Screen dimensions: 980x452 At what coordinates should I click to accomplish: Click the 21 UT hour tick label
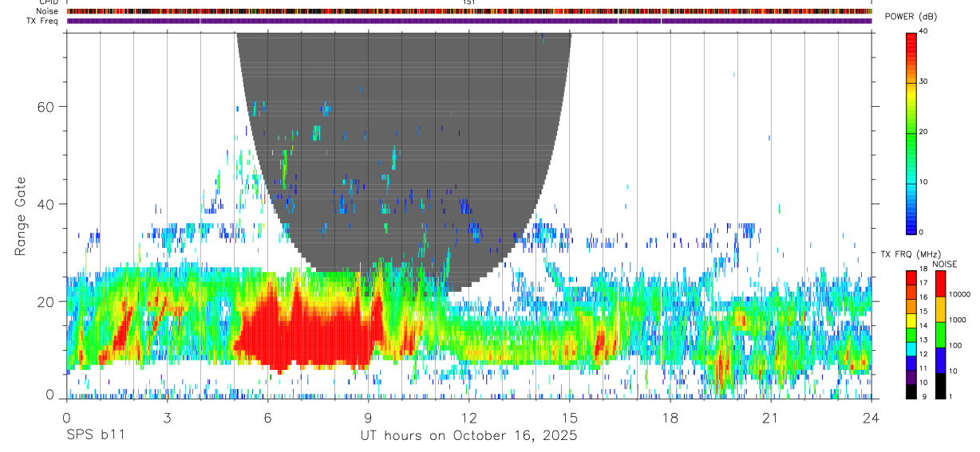[771, 418]
